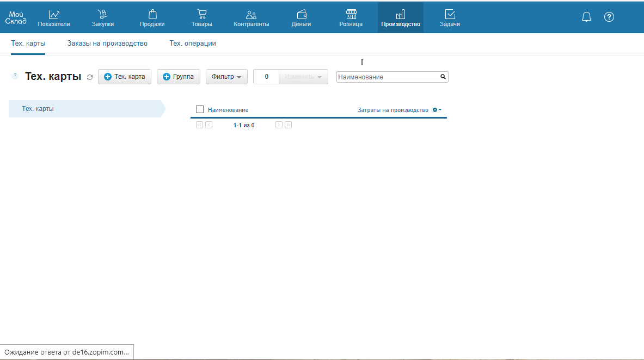Toggle the select-all checkbox near Наименование
The height and width of the screenshot is (360, 644).
pyautogui.click(x=200, y=109)
